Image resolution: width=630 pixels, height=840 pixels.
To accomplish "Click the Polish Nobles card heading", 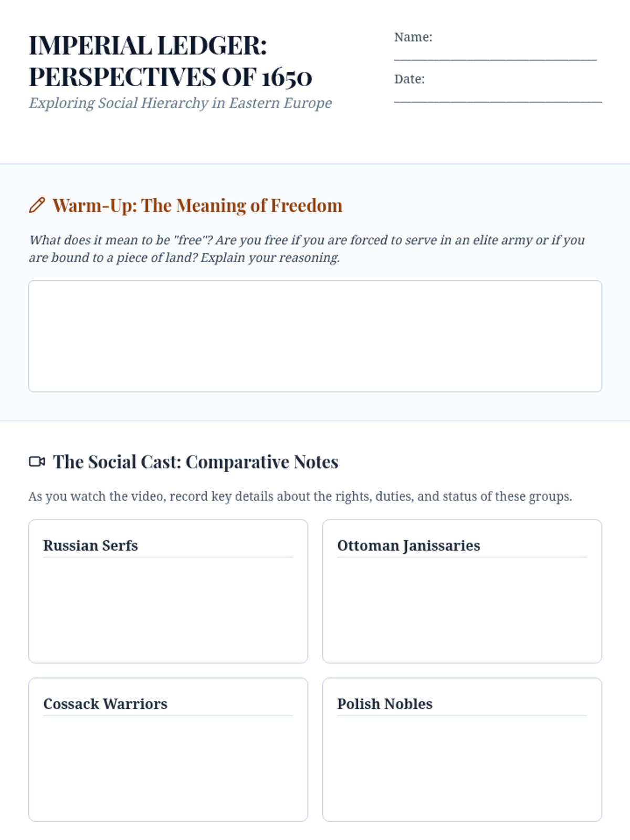I will [385, 703].
